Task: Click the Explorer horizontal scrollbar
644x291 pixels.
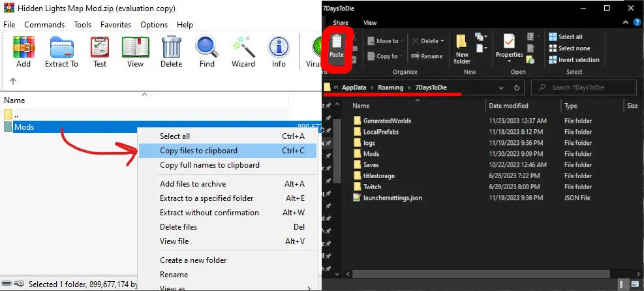Action: click(482, 274)
